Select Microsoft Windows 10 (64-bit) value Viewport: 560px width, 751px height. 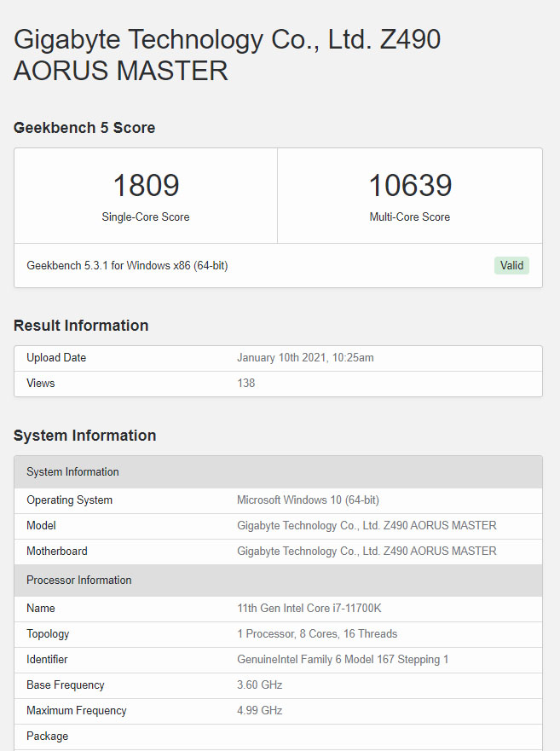click(308, 500)
